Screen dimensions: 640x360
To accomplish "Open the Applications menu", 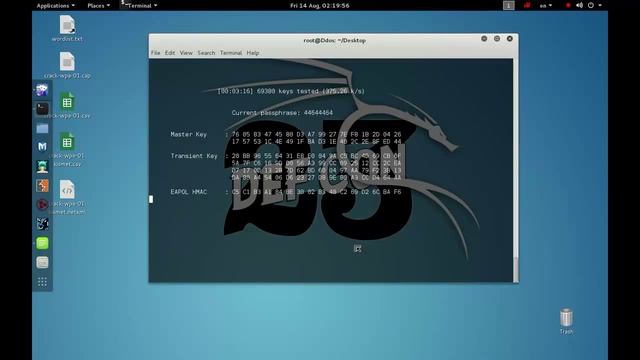I will [56, 5].
